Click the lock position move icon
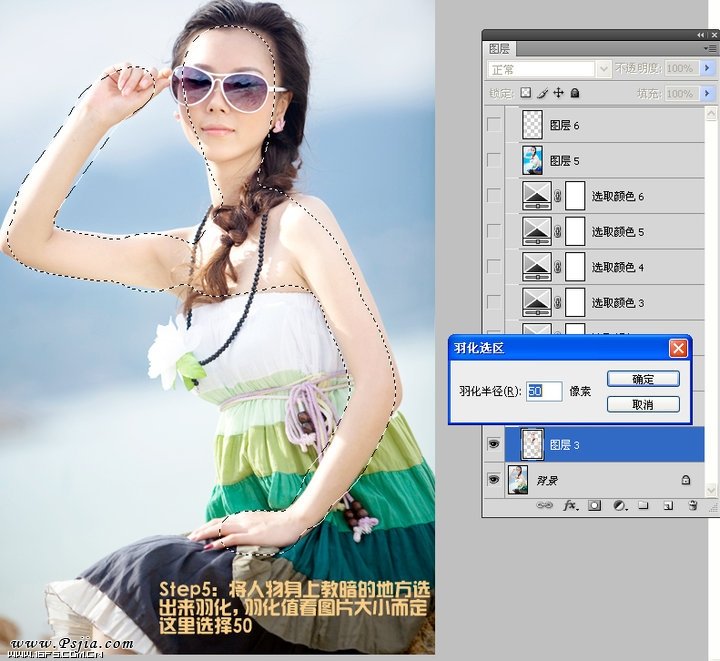This screenshot has height=661, width=720. coord(558,93)
